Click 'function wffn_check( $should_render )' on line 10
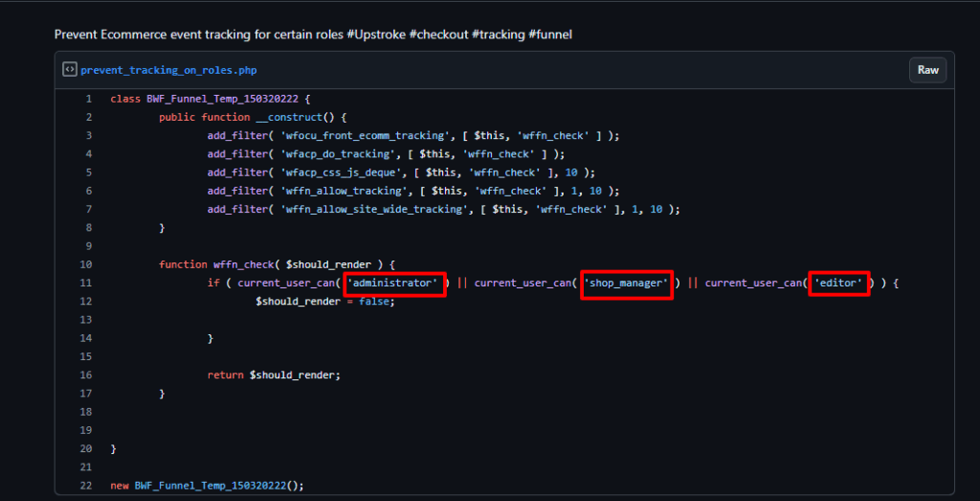This screenshot has height=501, width=980. click(x=271, y=264)
